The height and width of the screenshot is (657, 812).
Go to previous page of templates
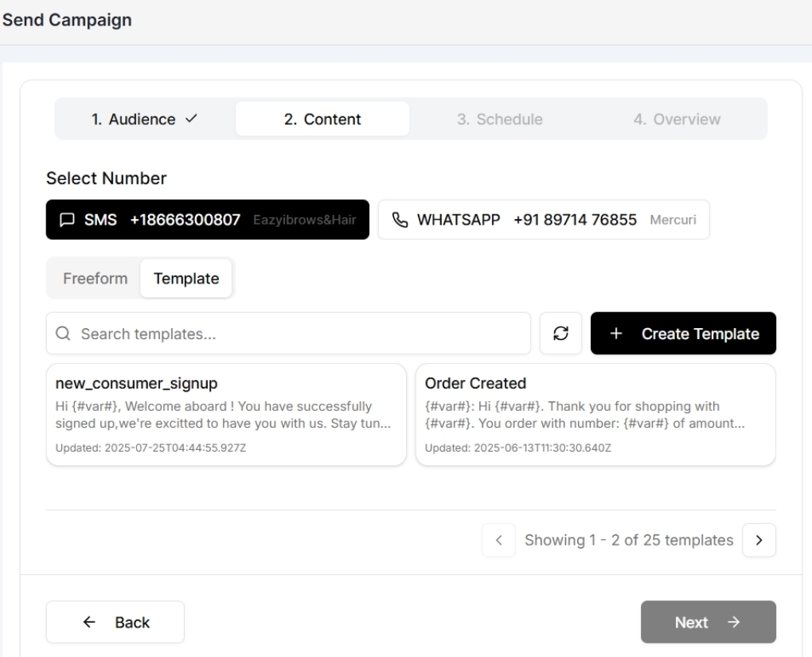point(498,540)
